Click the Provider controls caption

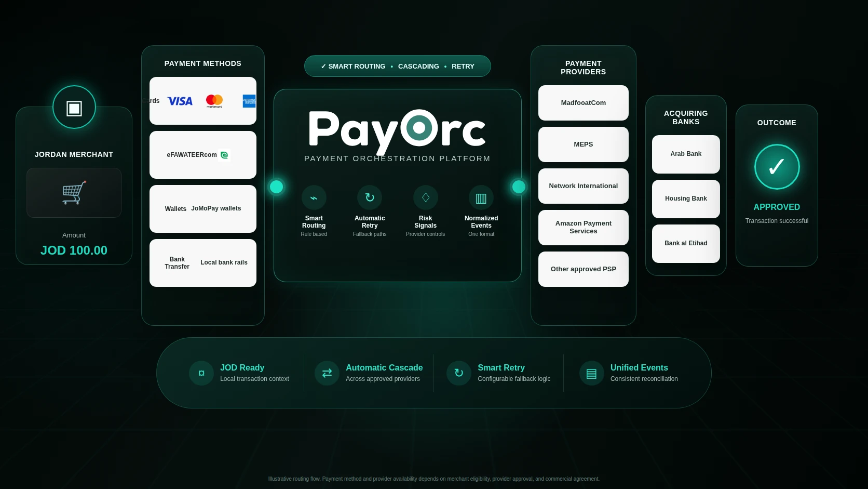click(426, 234)
